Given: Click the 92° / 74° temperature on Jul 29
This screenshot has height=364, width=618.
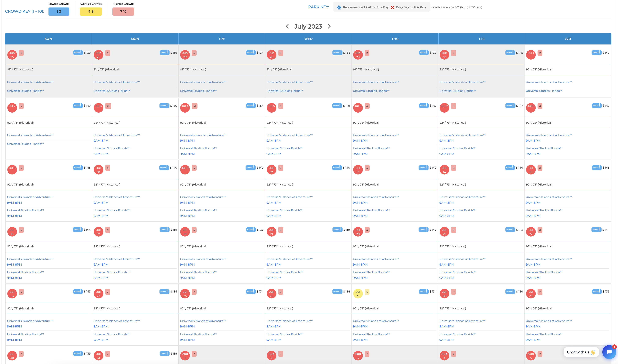Looking at the screenshot, I should (539, 308).
